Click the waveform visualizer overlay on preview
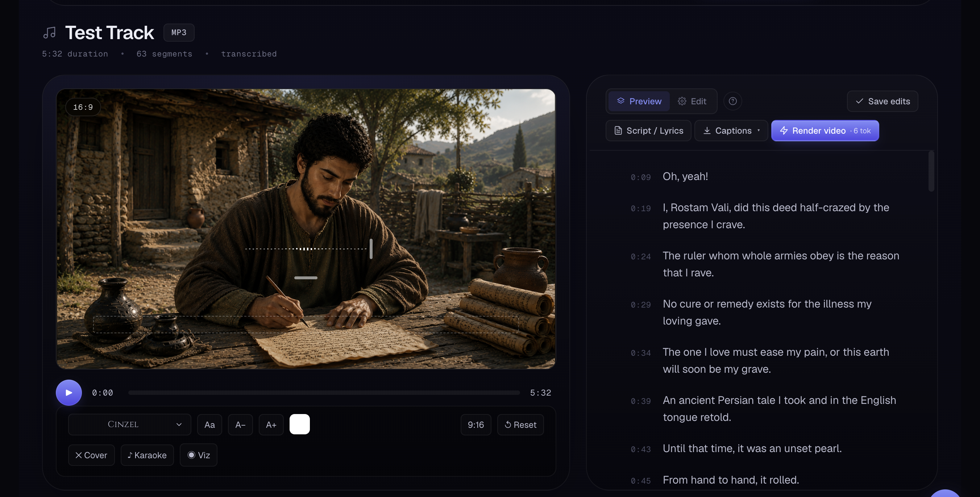The image size is (980, 497). point(306,249)
